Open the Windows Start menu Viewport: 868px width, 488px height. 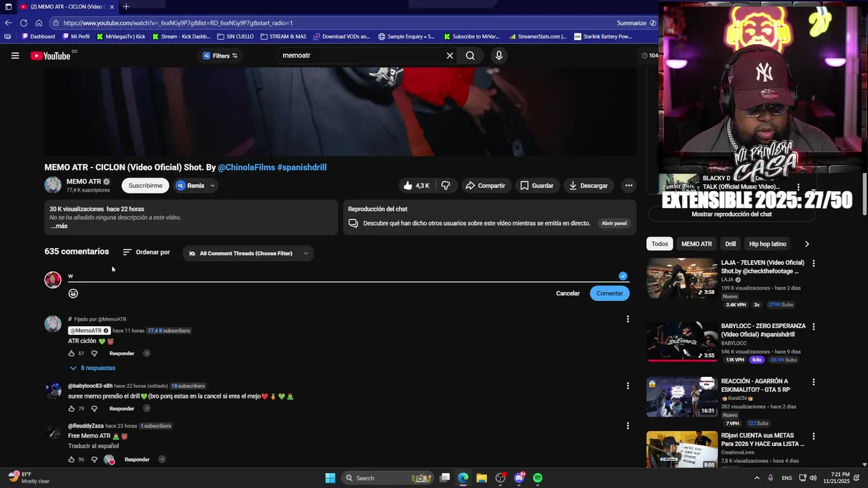[330, 478]
